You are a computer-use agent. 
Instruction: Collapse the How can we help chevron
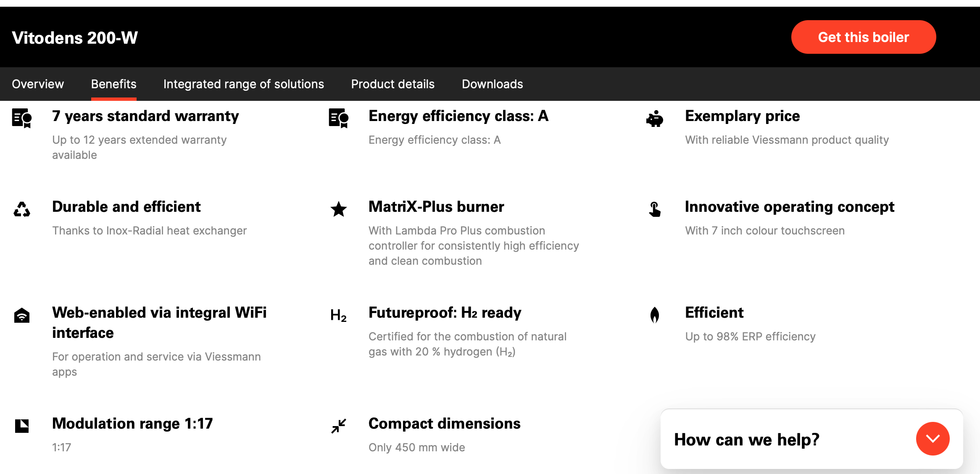(933, 439)
